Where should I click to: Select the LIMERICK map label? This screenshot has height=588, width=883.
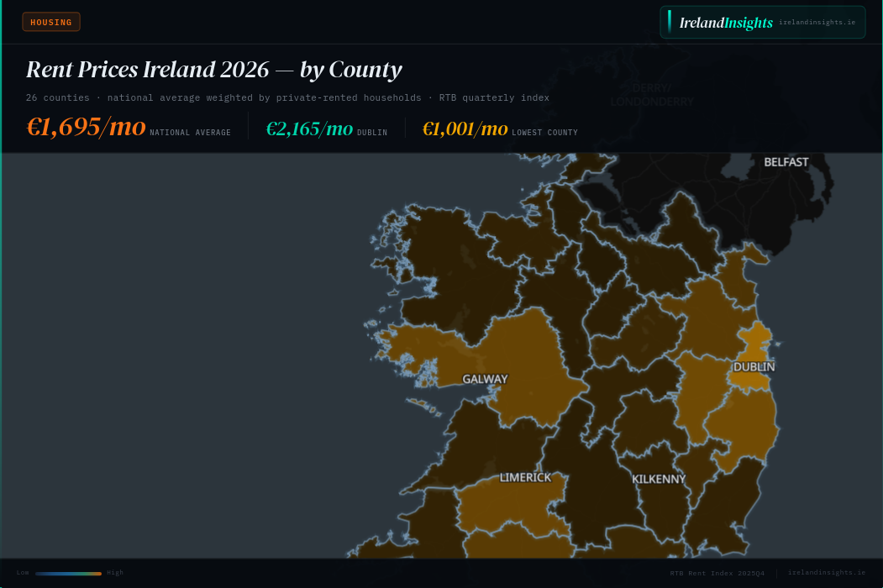[525, 478]
